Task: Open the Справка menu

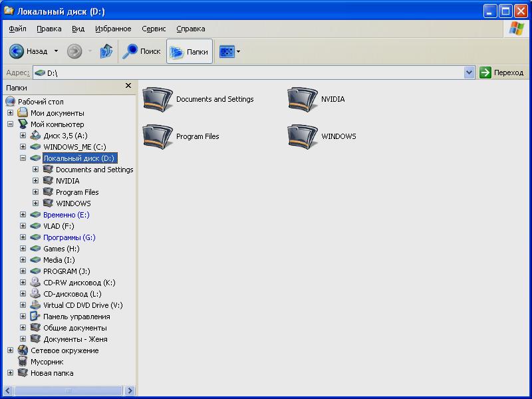Action: click(191, 29)
